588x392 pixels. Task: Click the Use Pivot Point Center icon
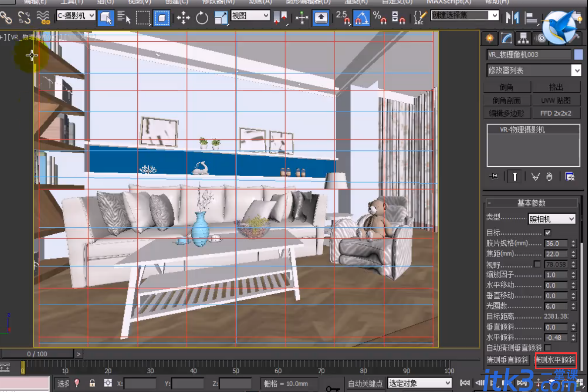280,17
